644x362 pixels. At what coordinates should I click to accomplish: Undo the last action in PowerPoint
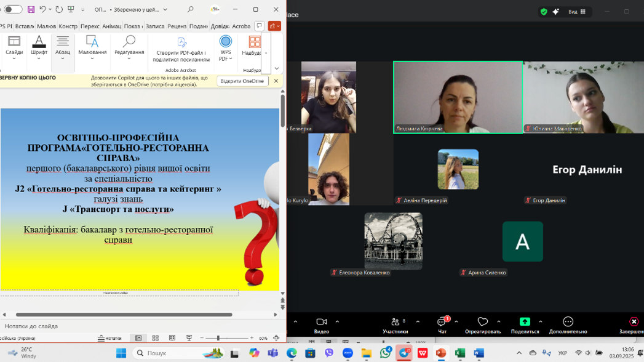(x=42, y=9)
